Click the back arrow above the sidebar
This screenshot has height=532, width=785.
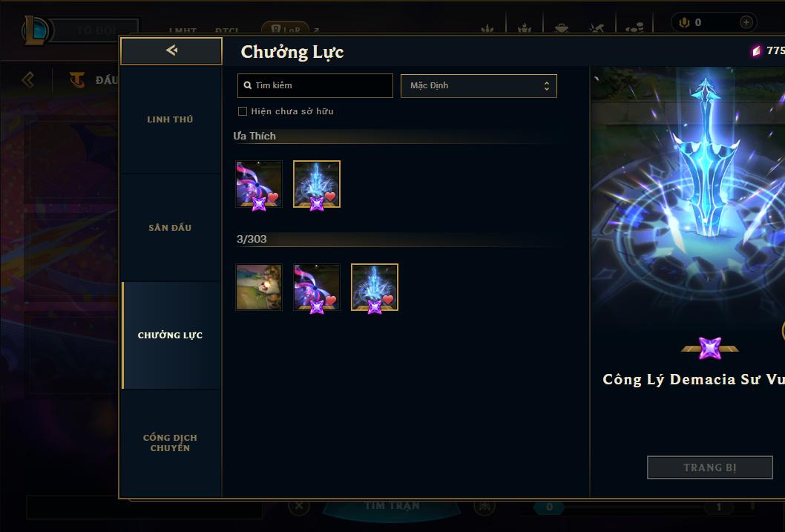(x=171, y=50)
